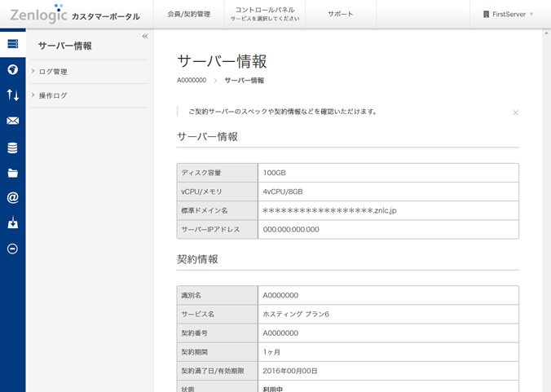This screenshot has height=392, width=551.
Task: Select the server icon in the sidebar
Action: [12, 44]
